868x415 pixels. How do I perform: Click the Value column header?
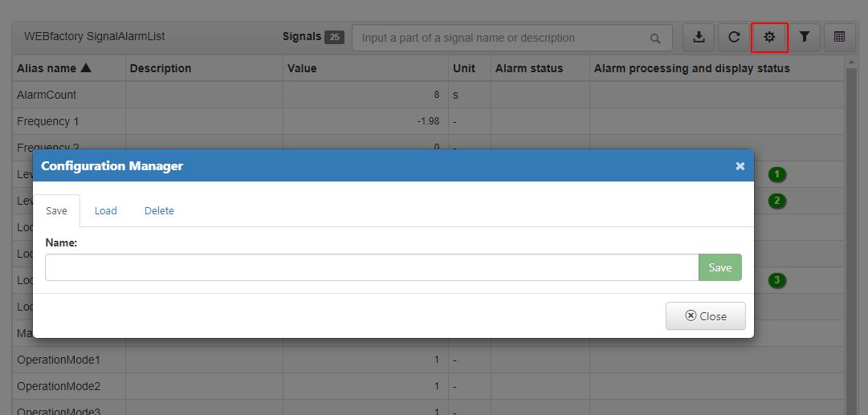302,68
